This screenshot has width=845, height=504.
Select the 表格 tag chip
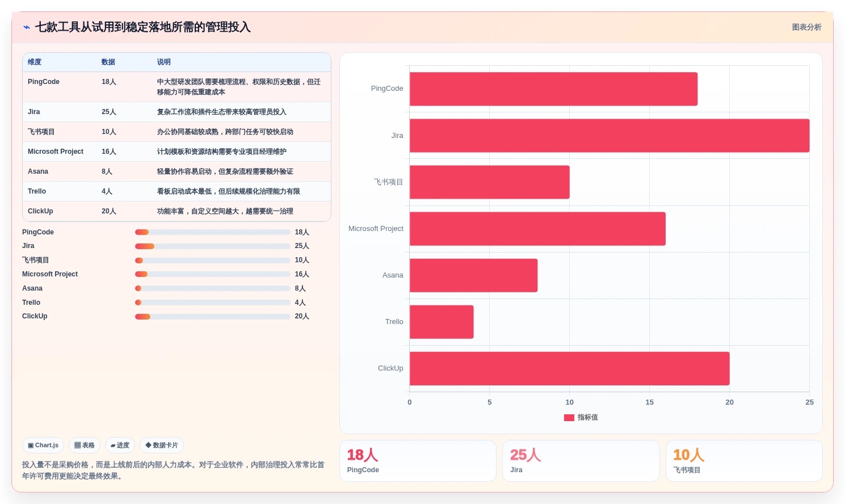pos(85,446)
